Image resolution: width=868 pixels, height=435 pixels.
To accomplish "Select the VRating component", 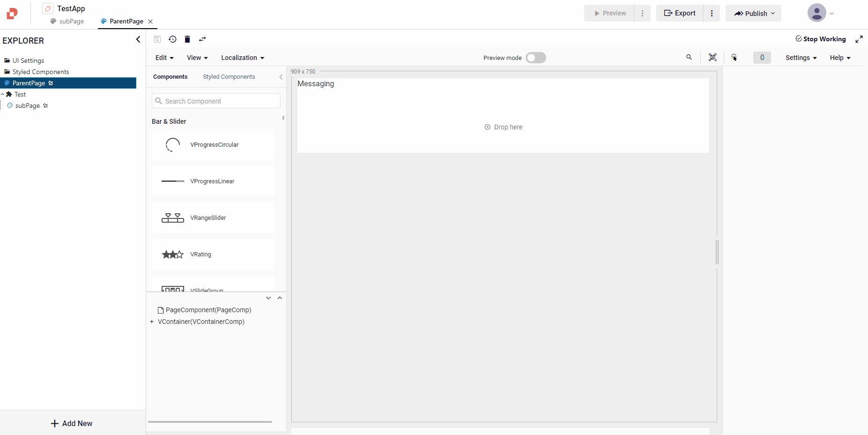I will click(213, 255).
